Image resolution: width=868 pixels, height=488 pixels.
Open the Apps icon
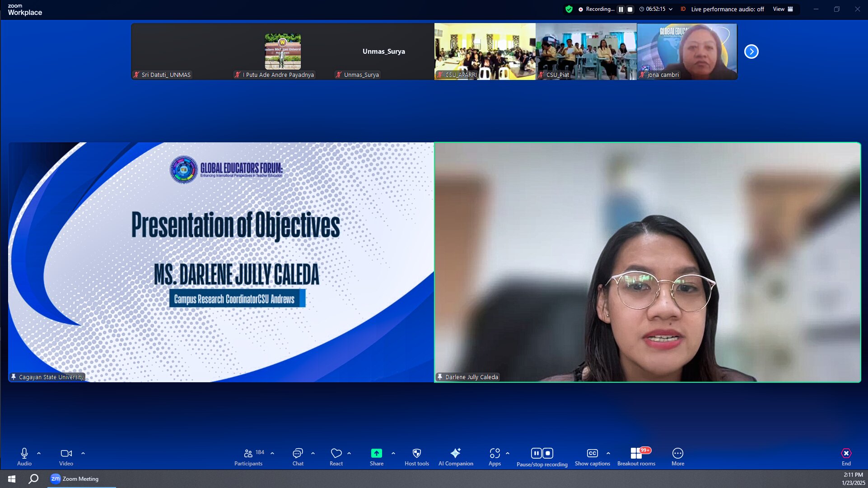[x=495, y=453]
